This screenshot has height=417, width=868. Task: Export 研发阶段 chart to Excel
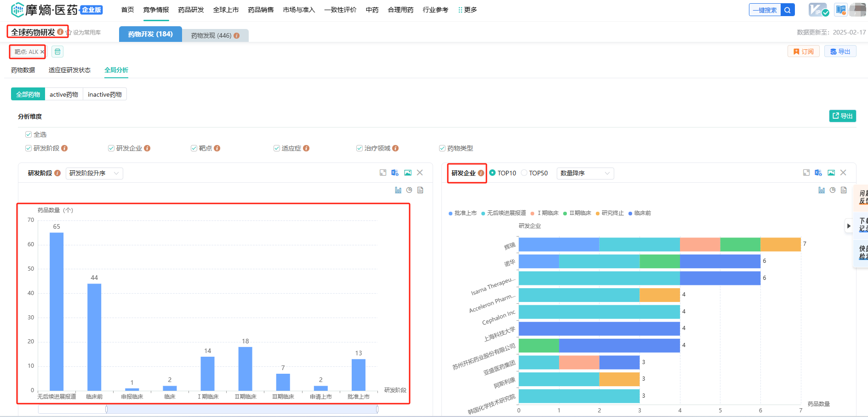[x=395, y=173]
